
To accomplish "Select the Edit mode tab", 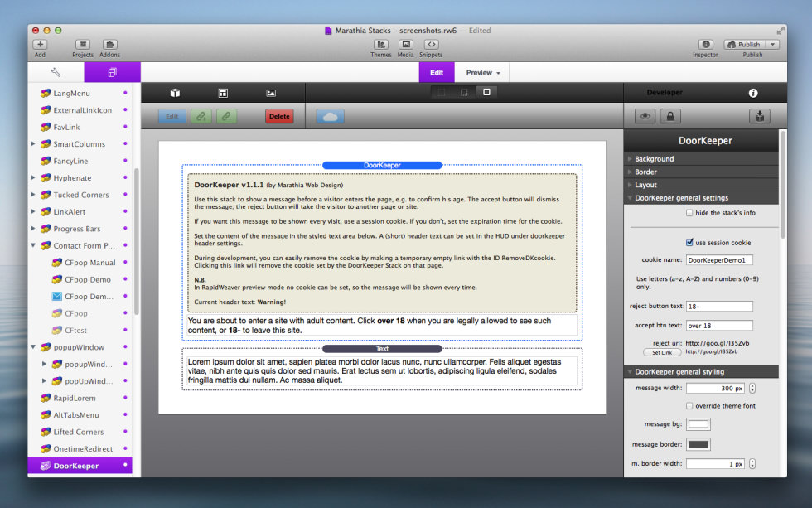I will point(437,72).
